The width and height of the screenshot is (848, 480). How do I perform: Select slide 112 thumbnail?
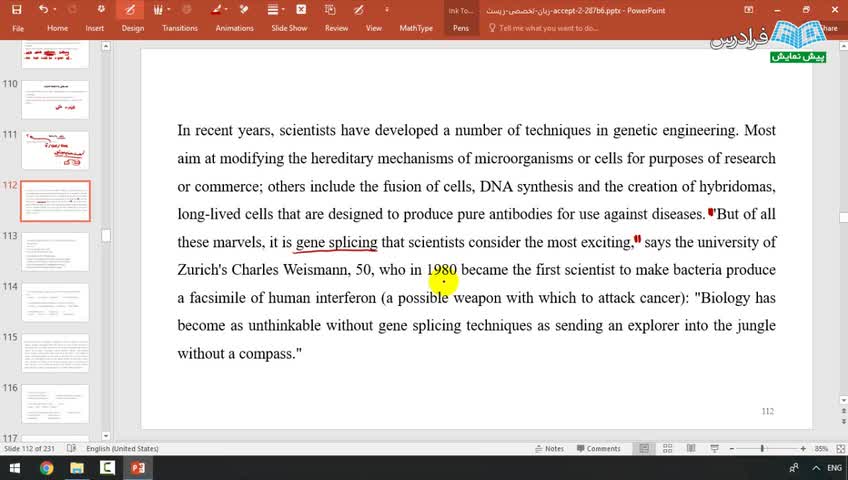coord(55,201)
